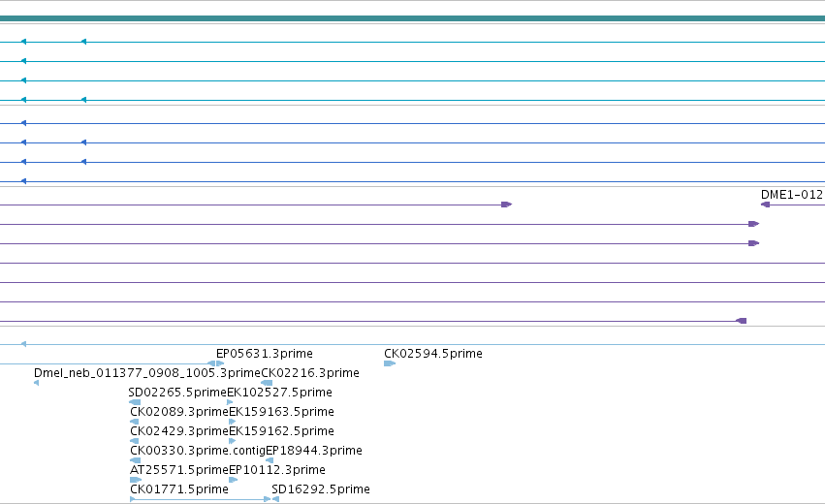825x504 pixels.
Task: Pick the feature block under EP10112.3prime
Action: coord(233,480)
